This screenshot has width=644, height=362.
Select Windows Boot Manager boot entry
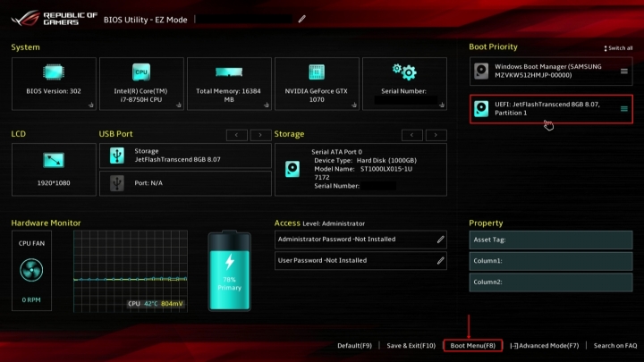551,71
